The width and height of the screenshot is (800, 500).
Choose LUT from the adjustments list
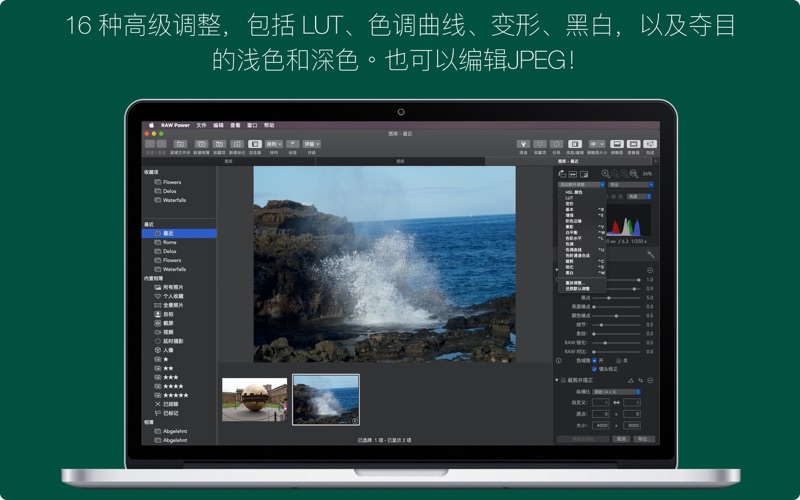[x=569, y=198]
